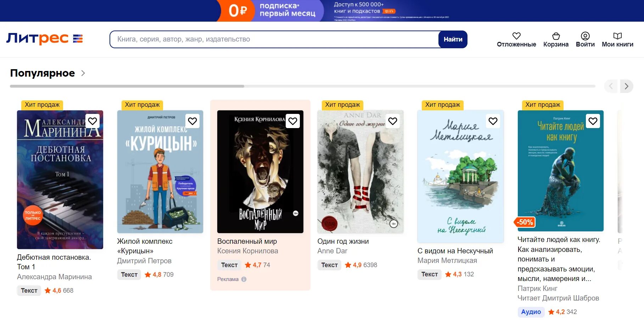Open Воспаленный мир book cover

[260, 172]
